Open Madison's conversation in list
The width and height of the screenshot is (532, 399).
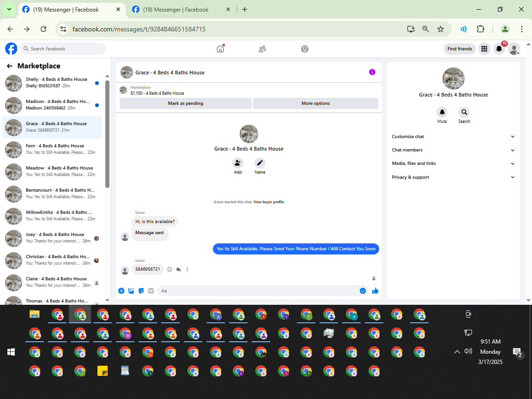pos(52,105)
